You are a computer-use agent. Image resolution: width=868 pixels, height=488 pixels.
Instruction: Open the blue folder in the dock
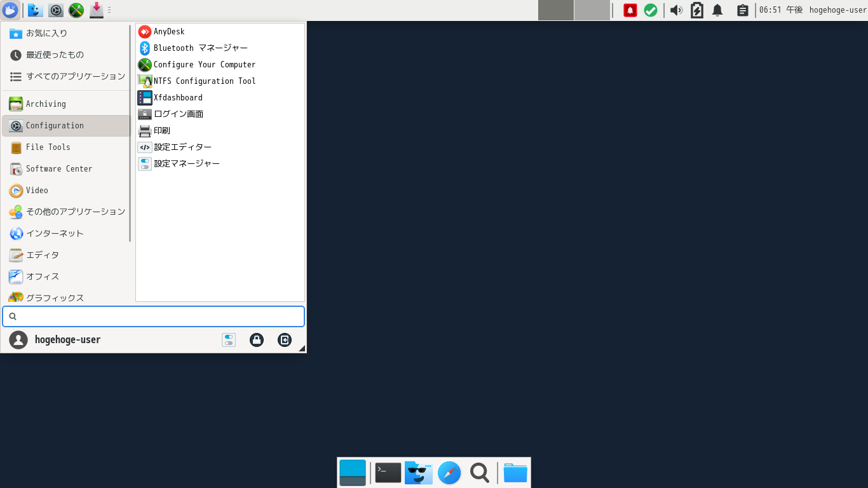515,473
